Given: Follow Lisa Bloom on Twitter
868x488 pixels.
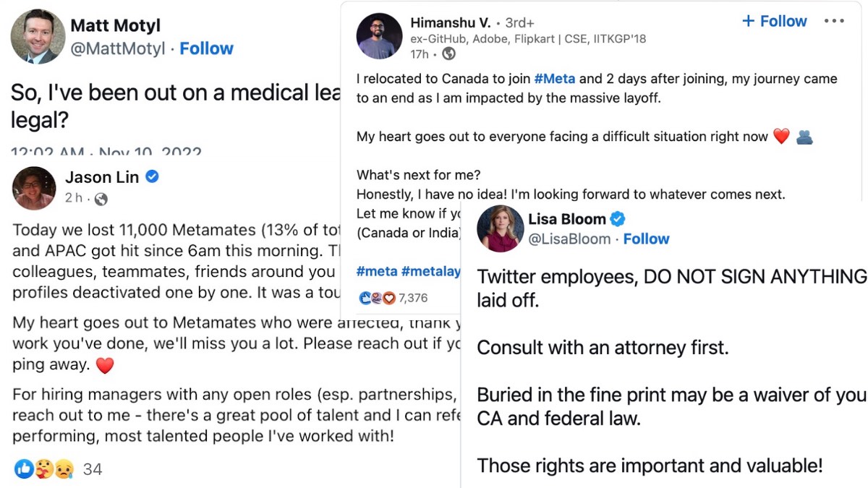Looking at the screenshot, I should pyautogui.click(x=646, y=238).
